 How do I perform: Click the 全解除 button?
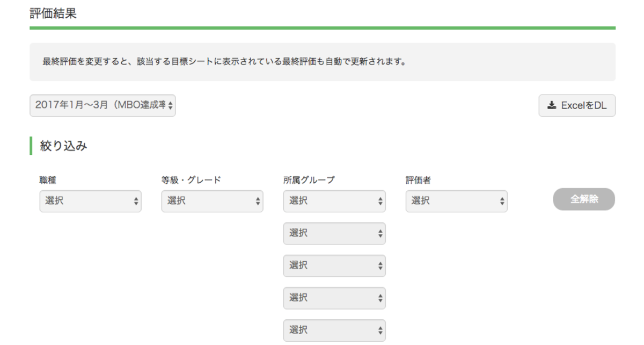(x=584, y=199)
